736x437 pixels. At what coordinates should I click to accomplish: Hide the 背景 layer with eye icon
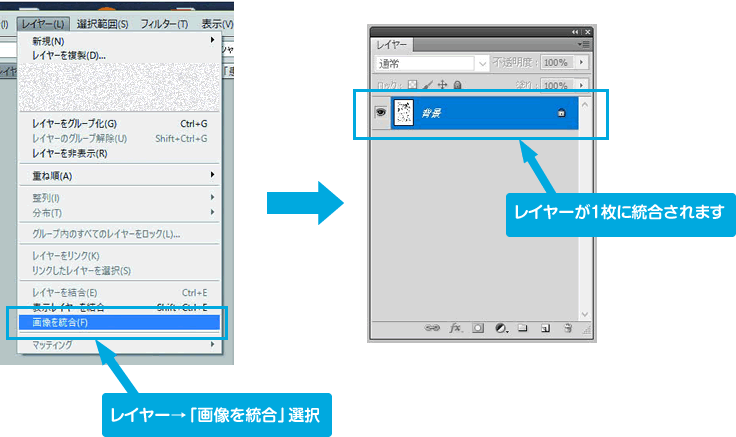[381, 114]
